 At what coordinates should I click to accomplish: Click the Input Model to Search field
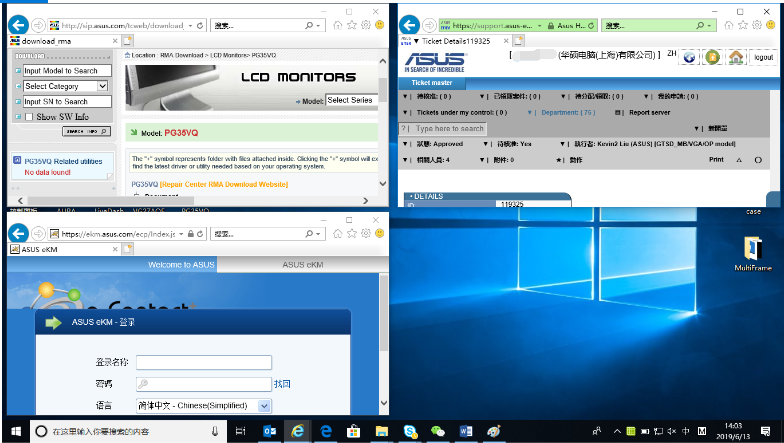click(68, 71)
